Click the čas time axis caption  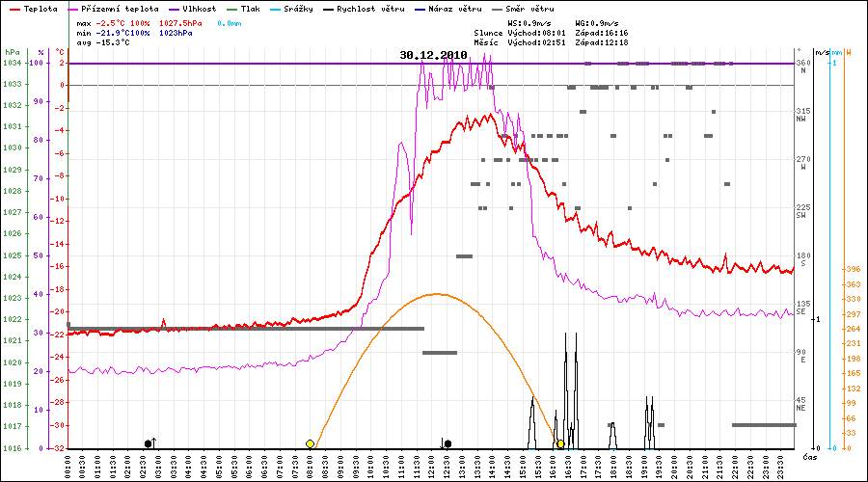point(810,457)
